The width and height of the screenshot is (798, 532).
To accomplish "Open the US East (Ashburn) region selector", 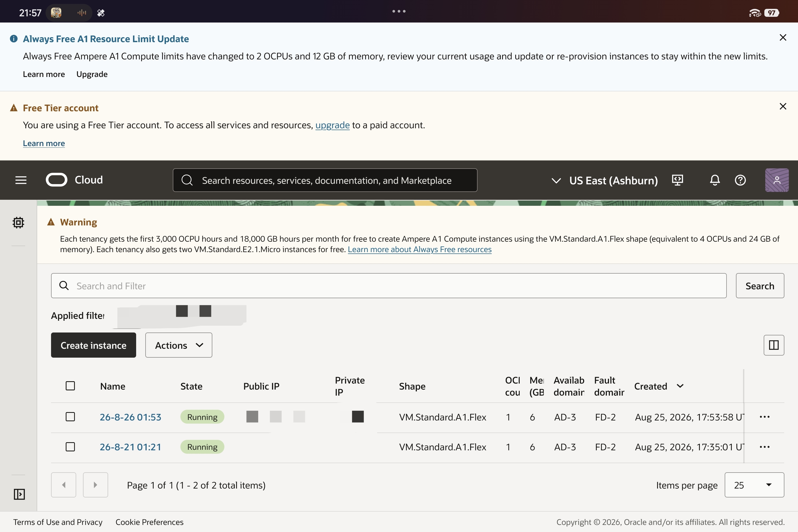I will (605, 180).
